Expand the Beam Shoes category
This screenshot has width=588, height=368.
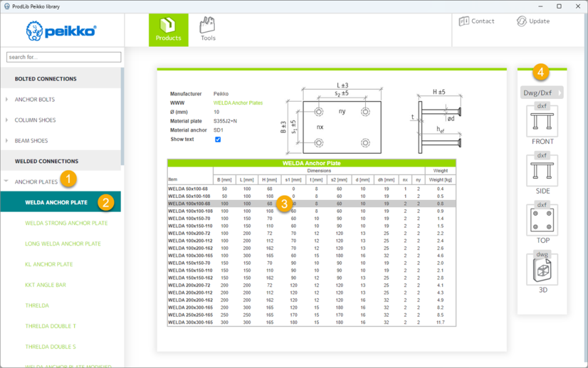[7, 141]
